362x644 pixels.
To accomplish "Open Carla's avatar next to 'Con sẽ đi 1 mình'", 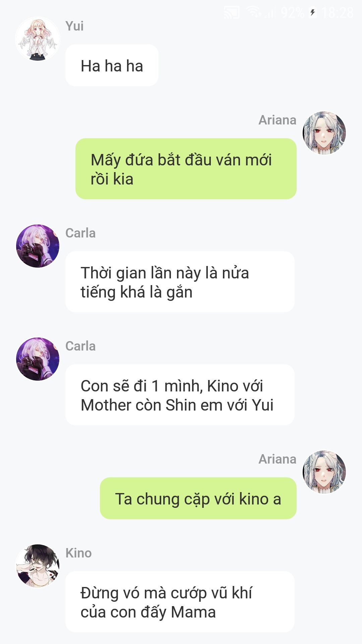I will click(x=38, y=359).
